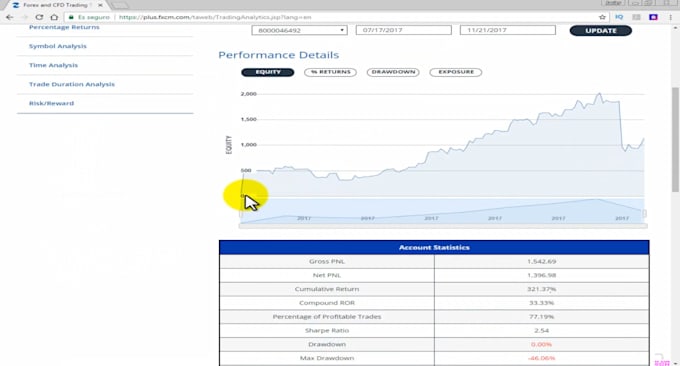Open Risk/Reward in the sidebar
Screen dimensions: 680x366
[51, 103]
